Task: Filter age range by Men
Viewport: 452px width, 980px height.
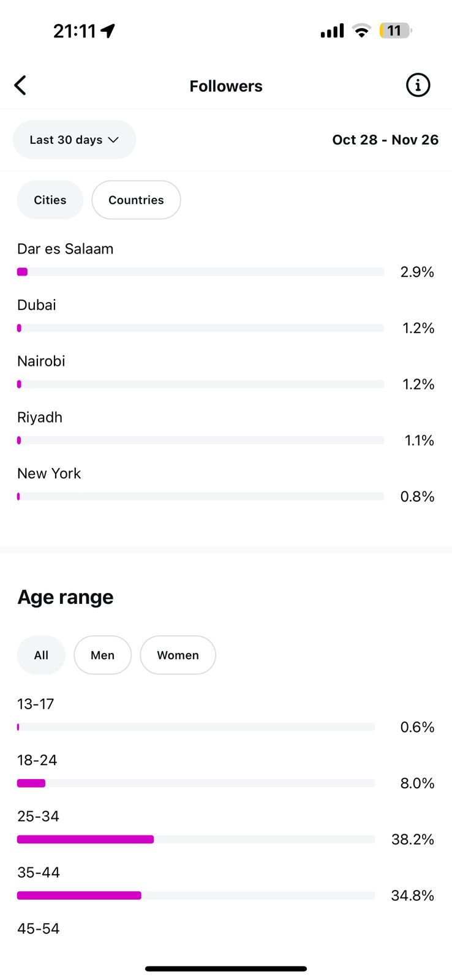Action: point(102,655)
